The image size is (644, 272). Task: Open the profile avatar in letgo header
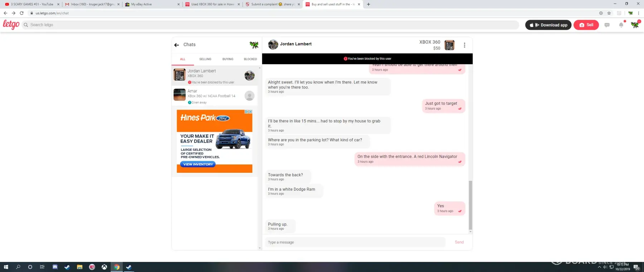coord(635,25)
